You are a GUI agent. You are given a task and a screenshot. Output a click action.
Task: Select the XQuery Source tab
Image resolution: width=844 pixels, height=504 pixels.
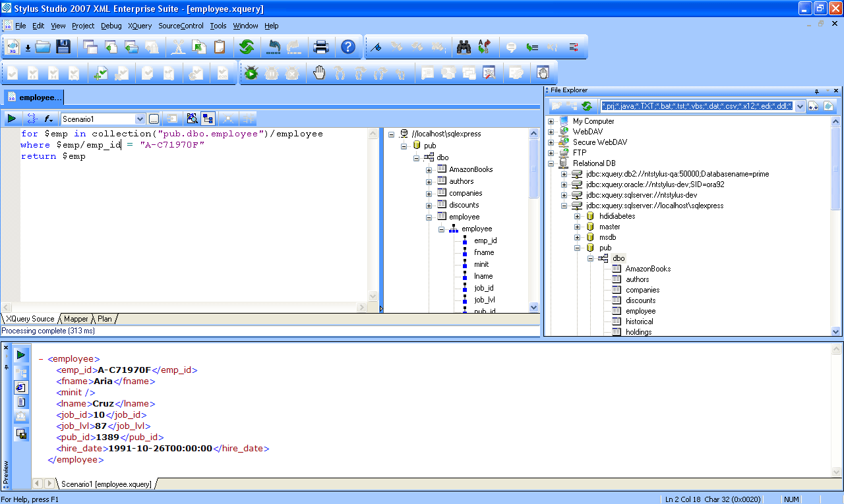30,319
